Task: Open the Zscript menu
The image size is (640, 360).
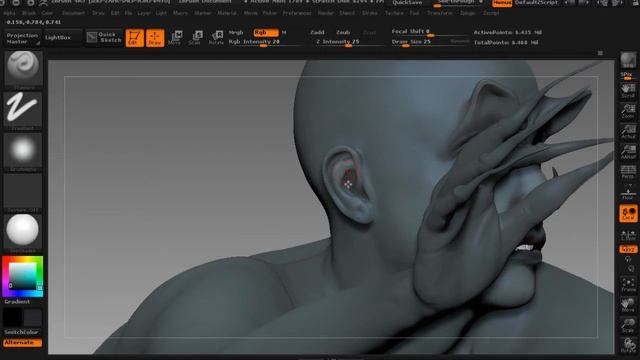Action: click(x=491, y=13)
